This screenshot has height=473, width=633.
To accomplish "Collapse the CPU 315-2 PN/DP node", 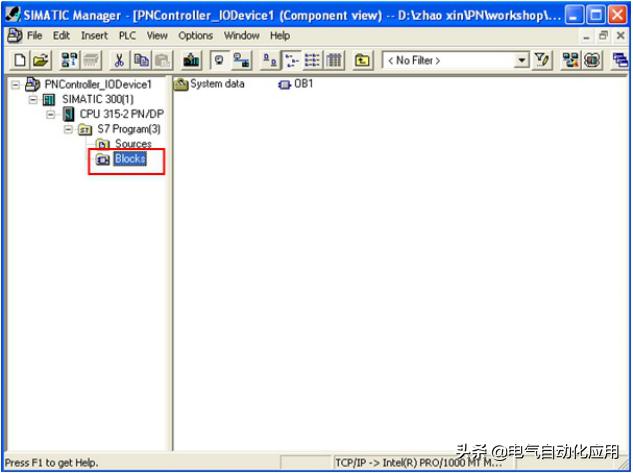I will tap(50, 115).
